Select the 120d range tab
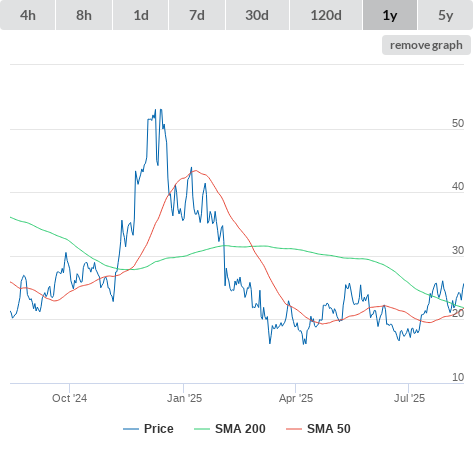The height and width of the screenshot is (455, 474). click(326, 15)
